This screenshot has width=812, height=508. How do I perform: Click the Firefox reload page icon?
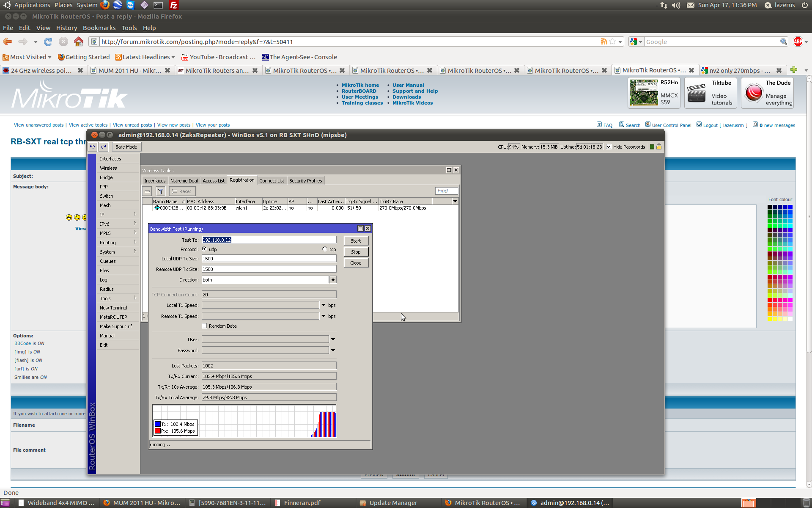[48, 41]
